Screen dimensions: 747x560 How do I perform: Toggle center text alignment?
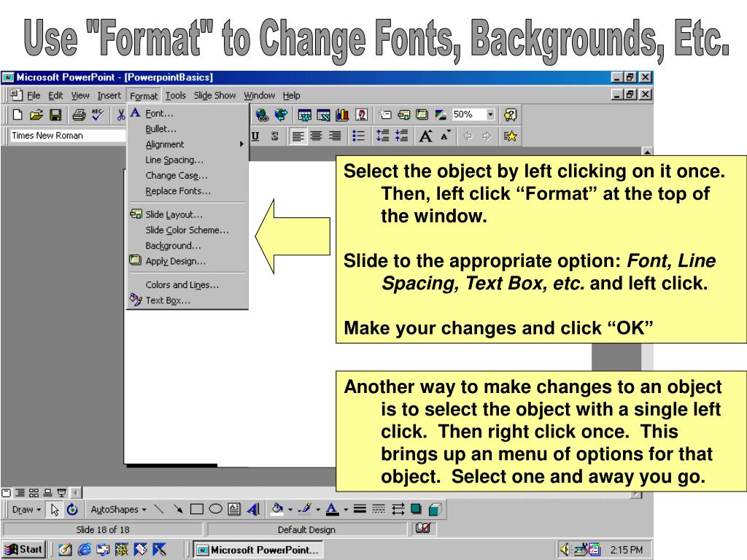[316, 136]
